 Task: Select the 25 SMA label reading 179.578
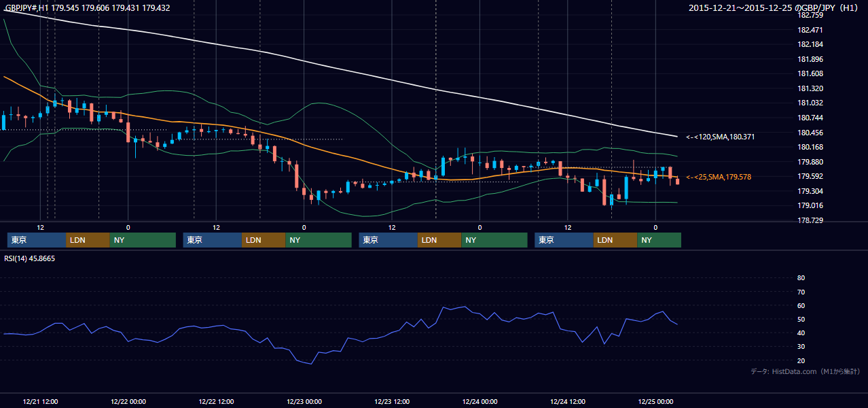[x=719, y=177]
